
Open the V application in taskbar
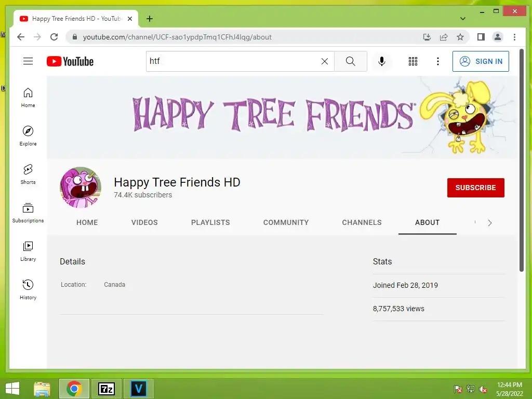pyautogui.click(x=138, y=389)
